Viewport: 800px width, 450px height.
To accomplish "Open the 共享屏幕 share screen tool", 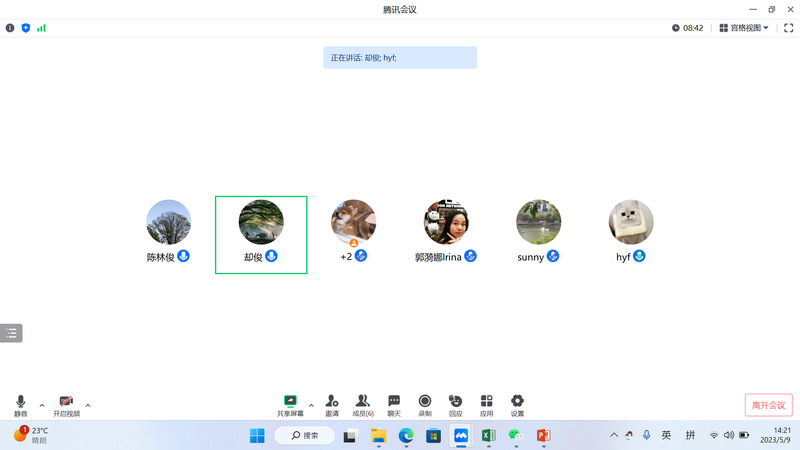I will [290, 402].
